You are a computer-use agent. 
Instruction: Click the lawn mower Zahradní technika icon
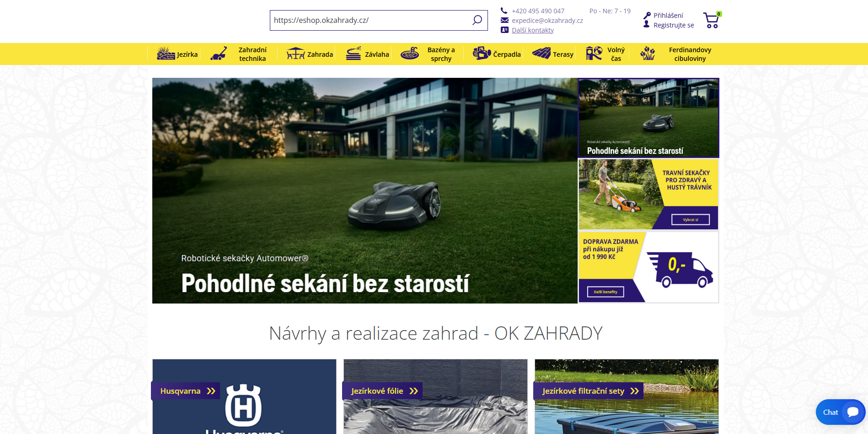click(219, 54)
